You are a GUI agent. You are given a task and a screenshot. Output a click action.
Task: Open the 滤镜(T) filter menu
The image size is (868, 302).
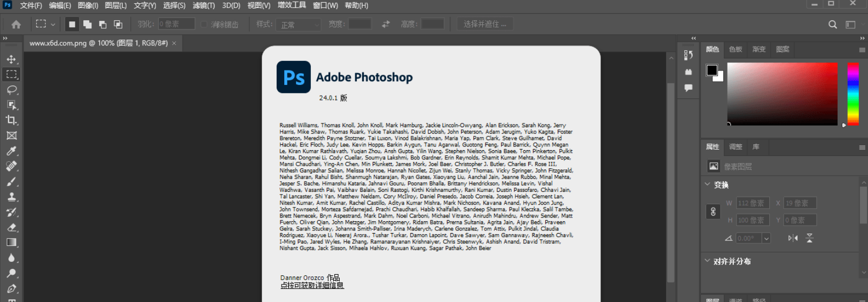click(x=204, y=5)
